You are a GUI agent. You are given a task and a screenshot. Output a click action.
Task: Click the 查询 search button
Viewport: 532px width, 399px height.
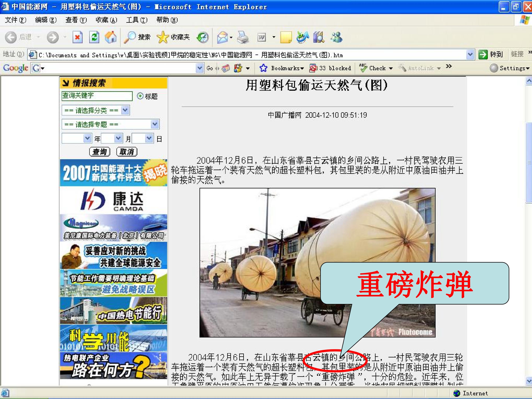coord(100,152)
